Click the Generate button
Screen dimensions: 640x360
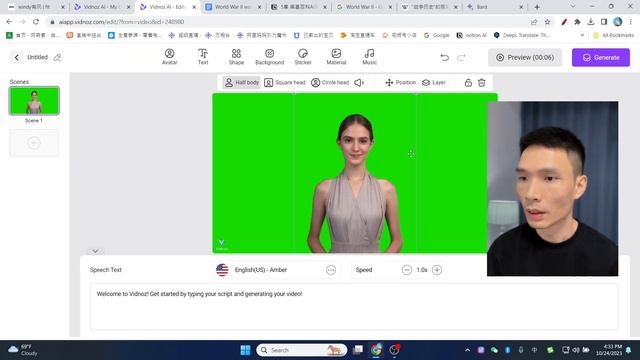pos(601,58)
